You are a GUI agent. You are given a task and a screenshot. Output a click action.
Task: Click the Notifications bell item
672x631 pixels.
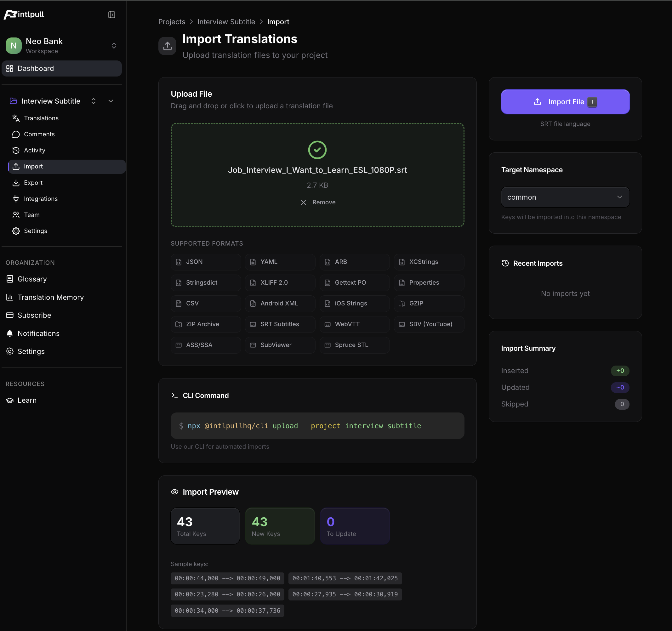[x=38, y=333]
